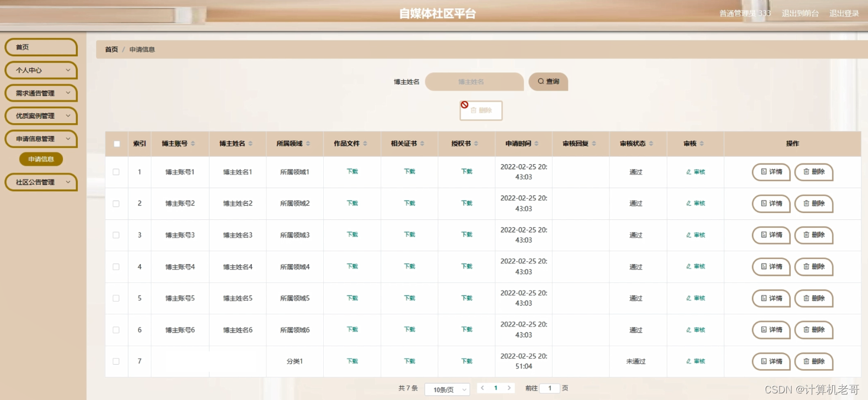The image size is (868, 400).
Task: Click the 退出到前台 link
Action: point(800,13)
